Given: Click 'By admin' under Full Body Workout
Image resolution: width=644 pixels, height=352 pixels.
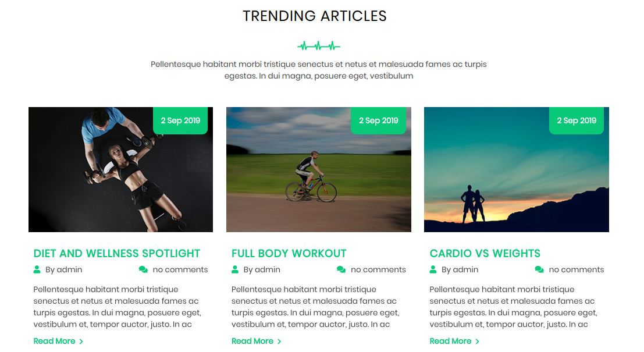Looking at the screenshot, I should (x=262, y=269).
